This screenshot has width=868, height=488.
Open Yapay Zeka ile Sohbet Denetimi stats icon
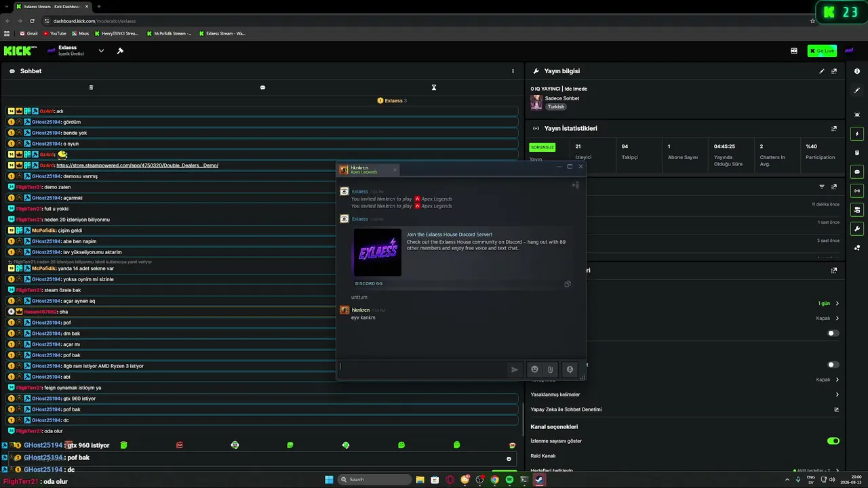pyautogui.click(x=836, y=409)
